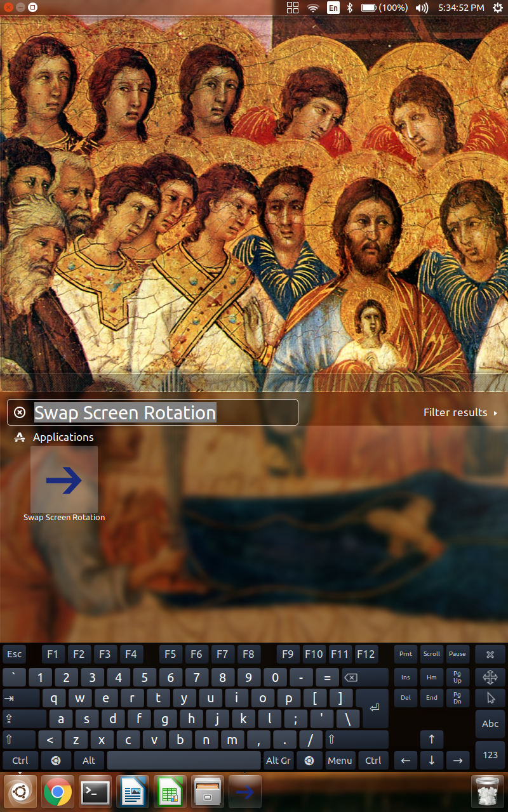Tap the Pg Up key
Viewport: 508px width, 812px height.
coord(457,677)
